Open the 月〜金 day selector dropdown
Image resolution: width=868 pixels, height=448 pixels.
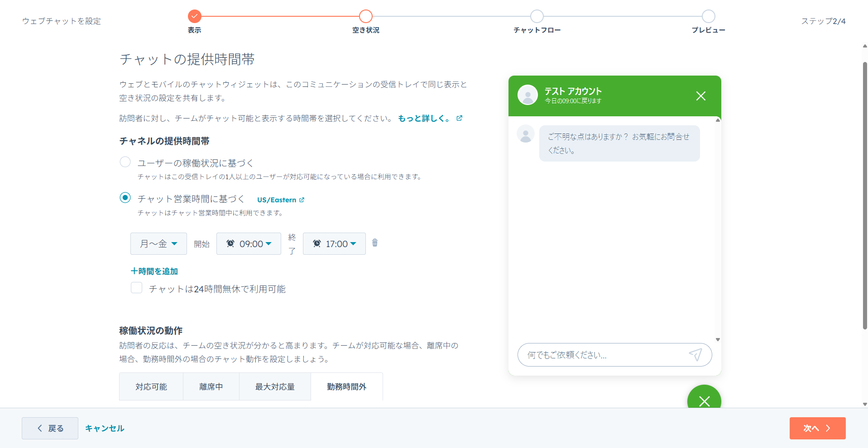[x=158, y=243]
